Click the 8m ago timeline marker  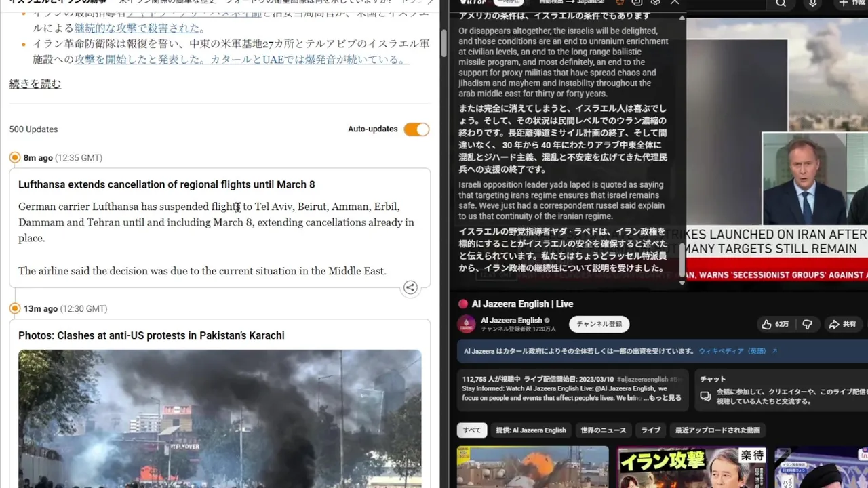pos(15,158)
